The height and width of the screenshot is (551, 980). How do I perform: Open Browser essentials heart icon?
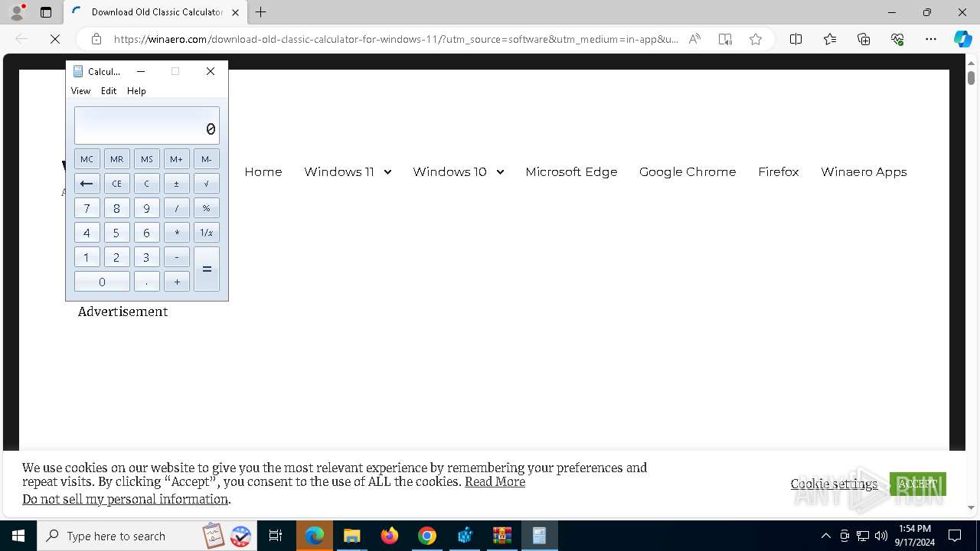click(x=897, y=39)
